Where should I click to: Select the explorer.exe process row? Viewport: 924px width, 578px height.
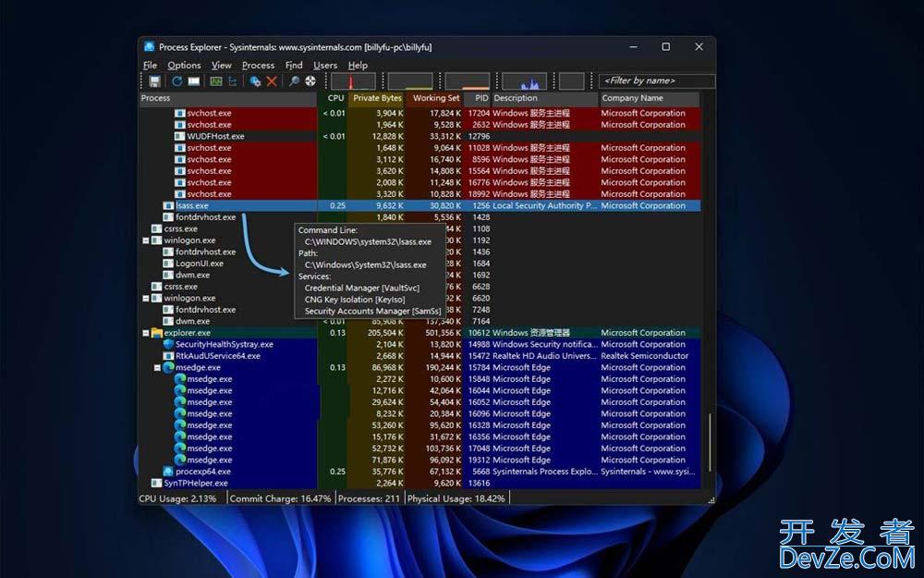[x=419, y=333]
